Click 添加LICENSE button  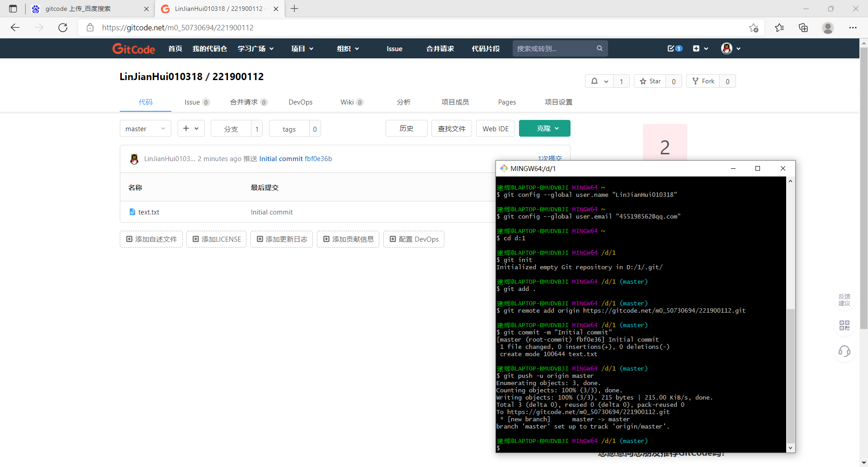(217, 239)
